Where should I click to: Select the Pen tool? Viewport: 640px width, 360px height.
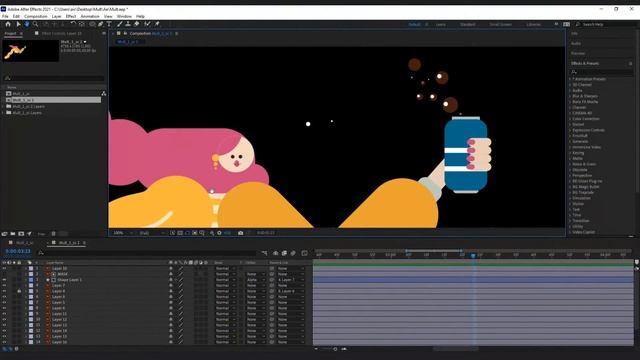click(x=101, y=24)
